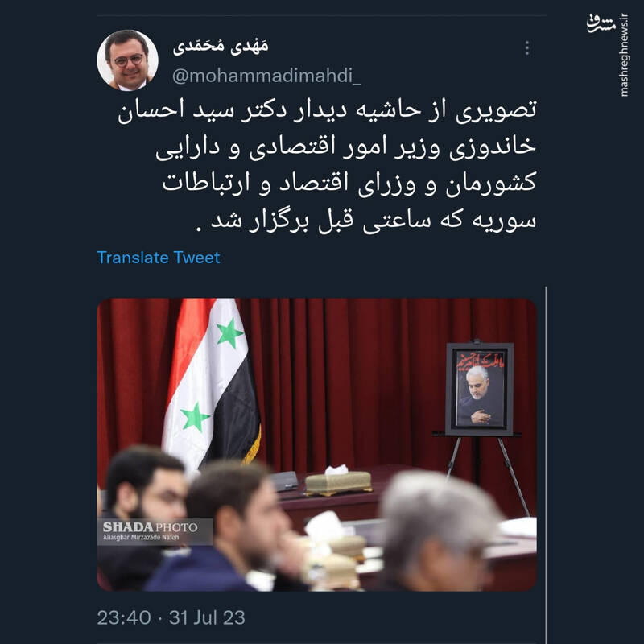Open the @mohammadimahdi_ handle link
Image resolution: width=644 pixels, height=644 pixels.
[x=266, y=76]
